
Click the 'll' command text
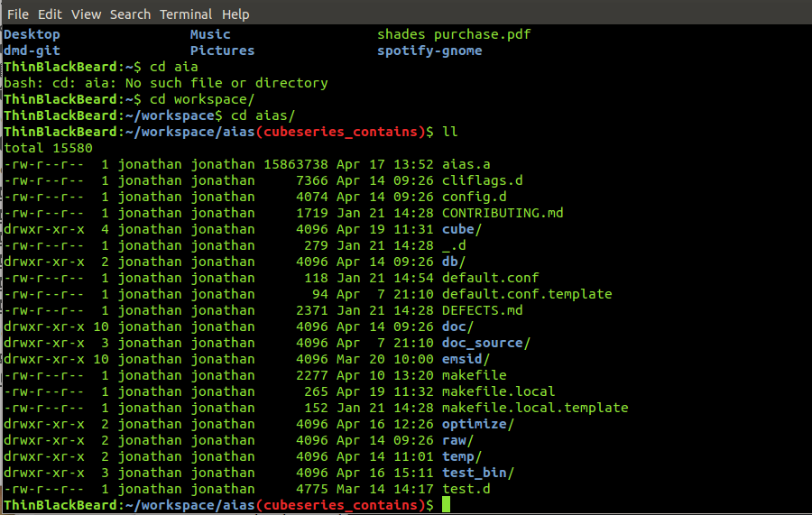450,132
